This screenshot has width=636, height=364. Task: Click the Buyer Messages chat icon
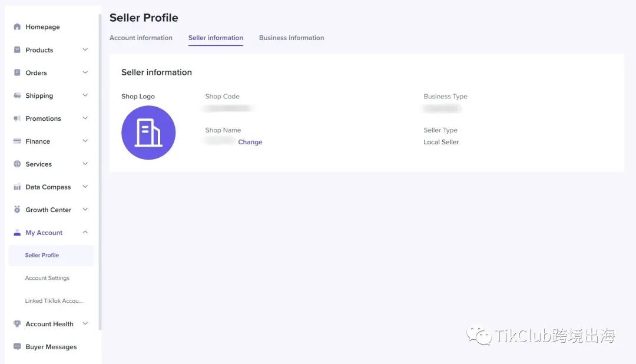[17, 347]
